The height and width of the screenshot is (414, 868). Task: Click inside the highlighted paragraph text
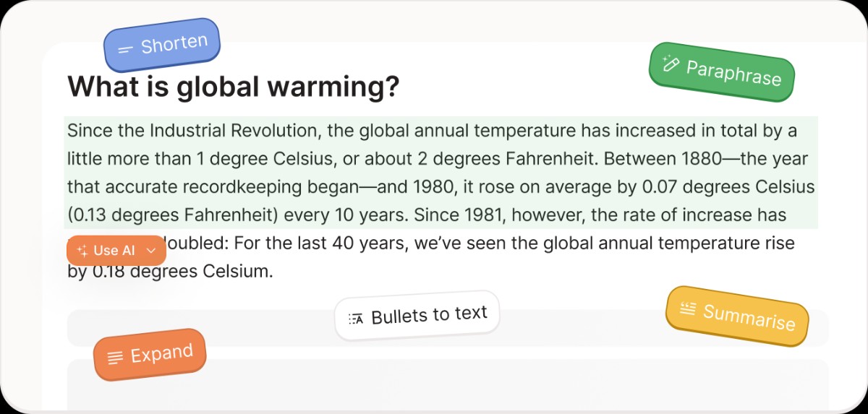click(x=441, y=173)
